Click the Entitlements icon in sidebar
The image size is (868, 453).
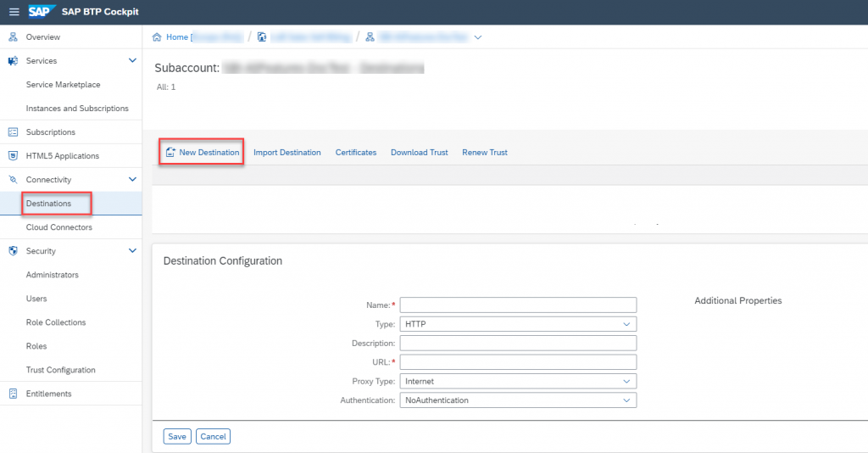[13, 394]
